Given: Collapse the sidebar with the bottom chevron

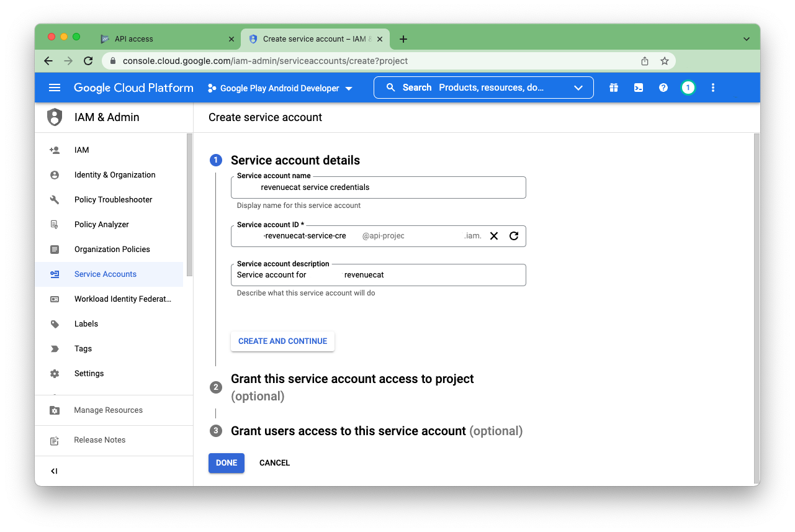Looking at the screenshot, I should [x=54, y=471].
